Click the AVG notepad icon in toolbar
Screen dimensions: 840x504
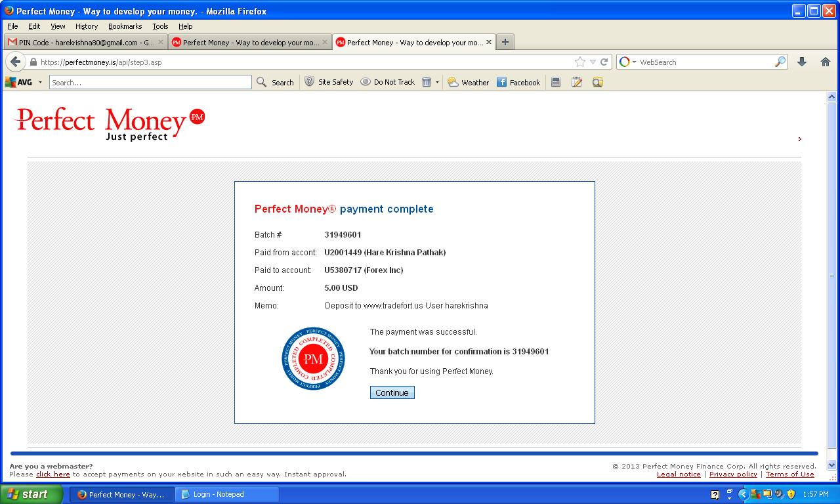(577, 82)
